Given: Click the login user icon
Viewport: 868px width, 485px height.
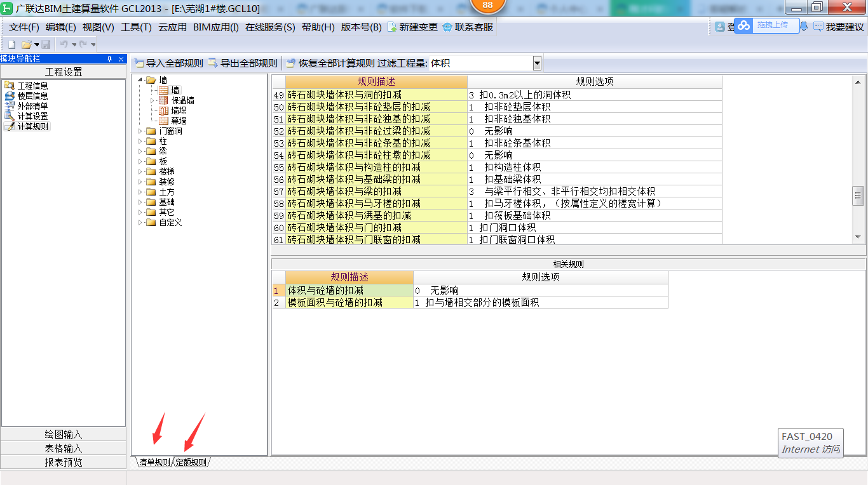Looking at the screenshot, I should click(720, 27).
